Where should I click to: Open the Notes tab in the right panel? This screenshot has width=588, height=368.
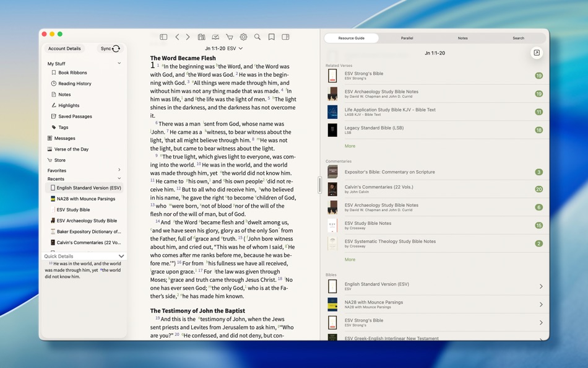click(x=462, y=38)
